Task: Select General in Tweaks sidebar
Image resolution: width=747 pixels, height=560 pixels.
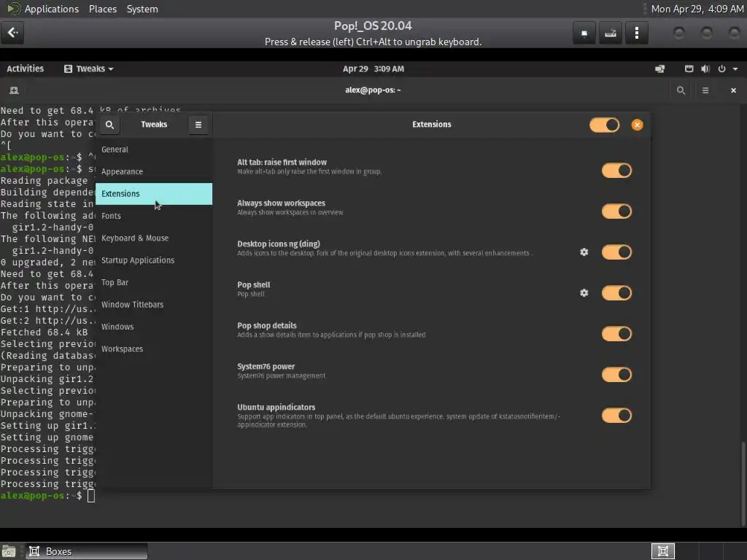Action: [x=154, y=149]
